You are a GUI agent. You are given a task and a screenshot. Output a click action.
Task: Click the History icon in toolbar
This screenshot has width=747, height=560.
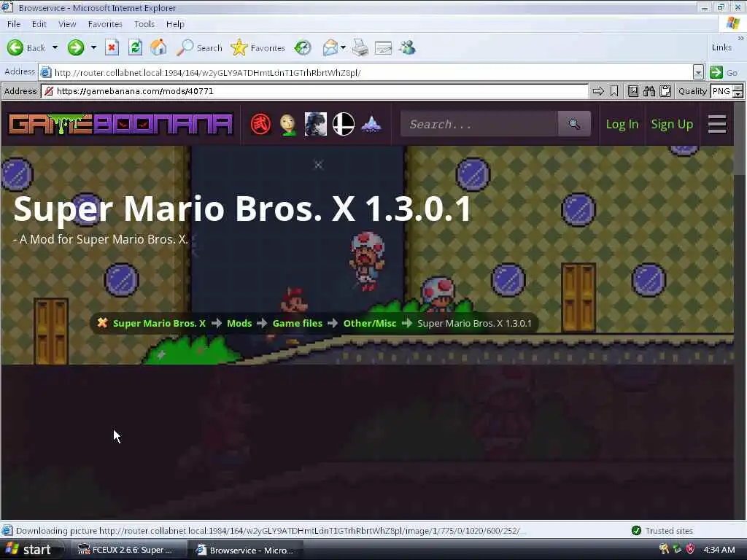tap(303, 47)
